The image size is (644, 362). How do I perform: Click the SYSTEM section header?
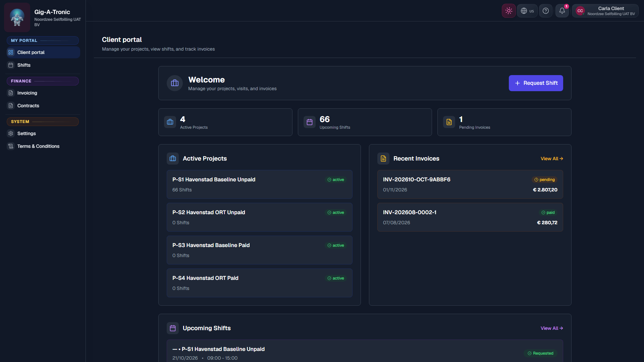(x=43, y=122)
